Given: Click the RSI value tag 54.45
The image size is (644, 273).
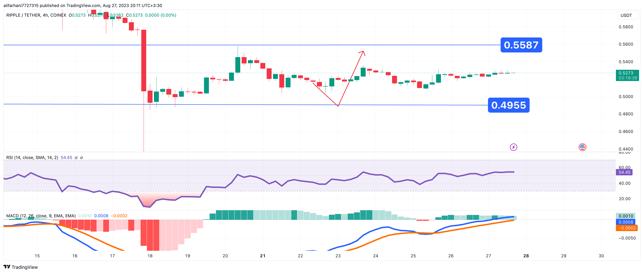Looking at the screenshot, I should click(x=624, y=172).
